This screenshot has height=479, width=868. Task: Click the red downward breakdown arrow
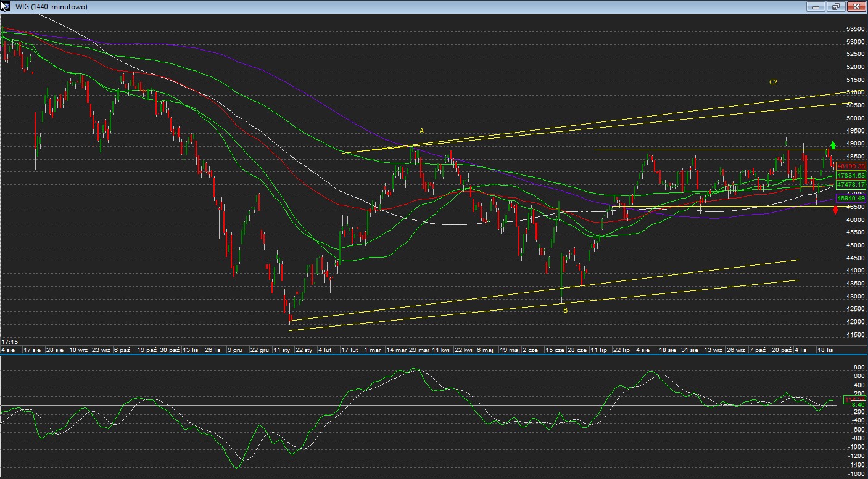click(835, 210)
